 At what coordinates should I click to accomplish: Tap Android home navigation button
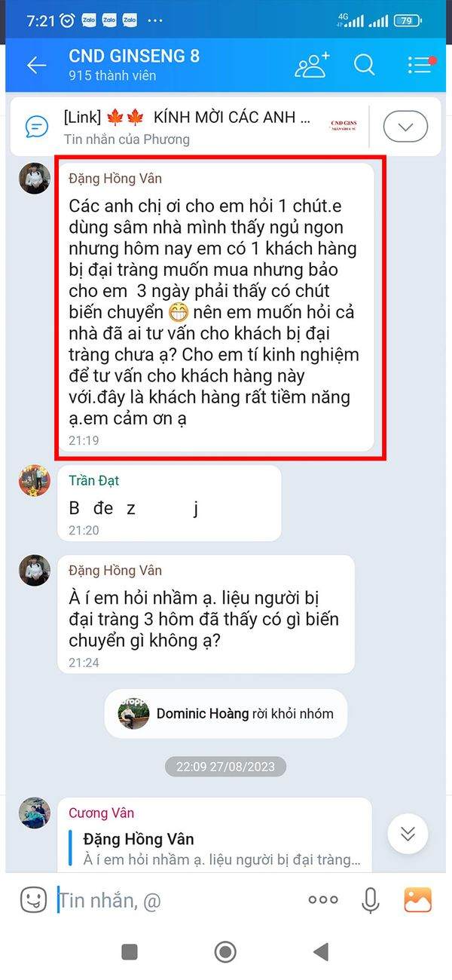click(225, 951)
